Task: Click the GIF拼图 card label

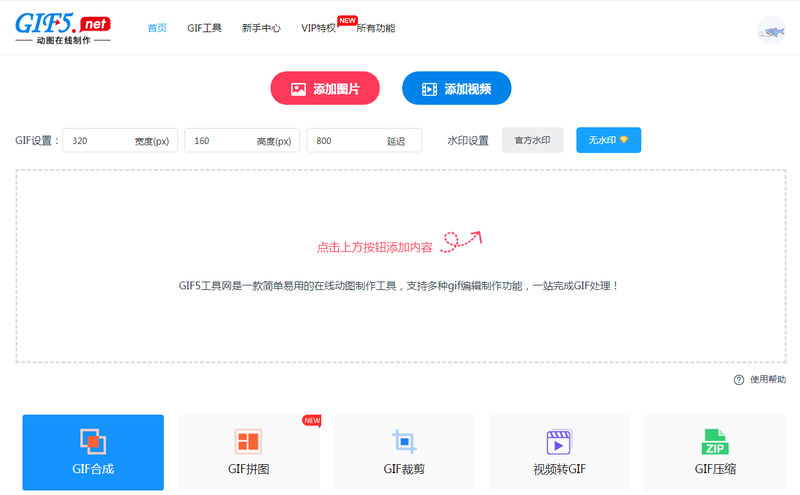Action: click(248, 469)
